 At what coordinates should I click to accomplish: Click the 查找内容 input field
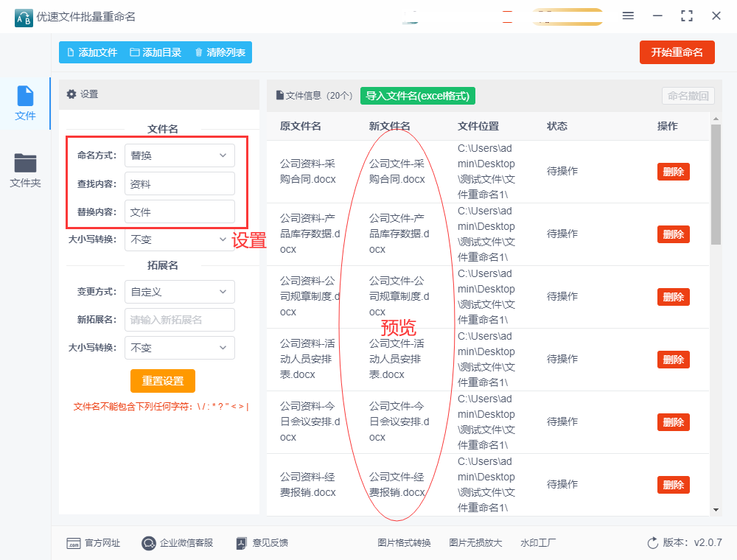180,183
